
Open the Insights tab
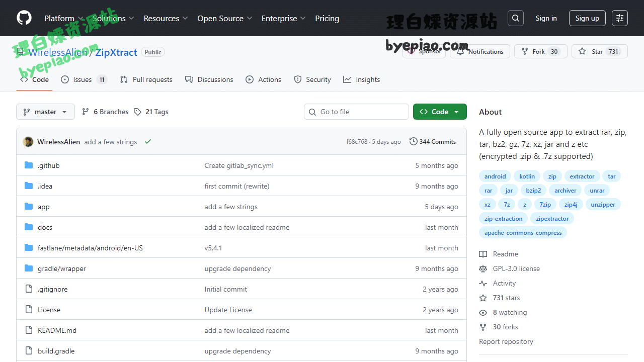361,79
